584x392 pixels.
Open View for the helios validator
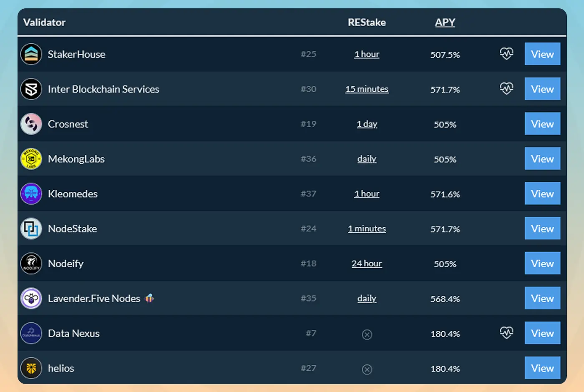(x=542, y=368)
